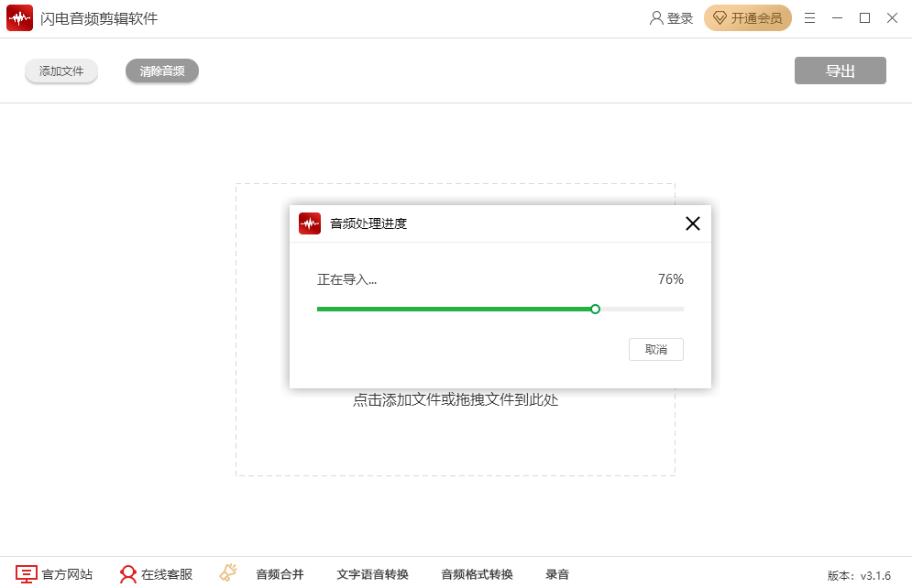Viewport: 912px width, 588px height.
Task: Click the 开通会员 diamond VIP button
Action: pyautogui.click(x=747, y=18)
